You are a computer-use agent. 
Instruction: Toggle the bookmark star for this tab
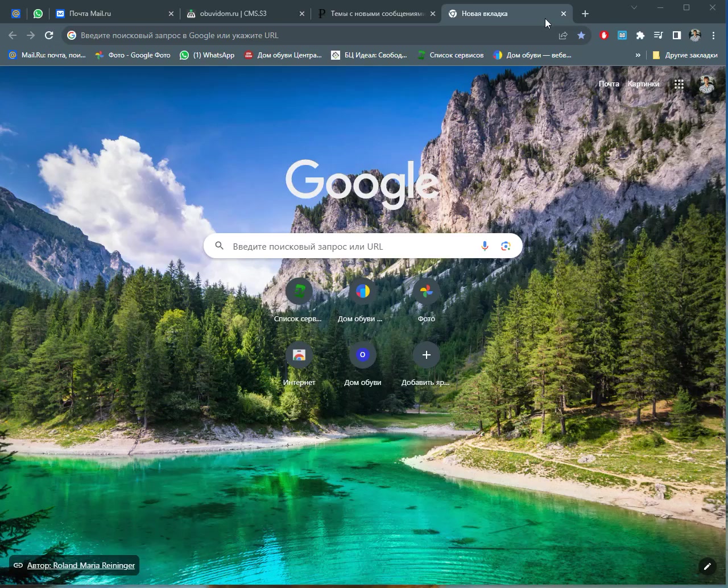click(581, 35)
